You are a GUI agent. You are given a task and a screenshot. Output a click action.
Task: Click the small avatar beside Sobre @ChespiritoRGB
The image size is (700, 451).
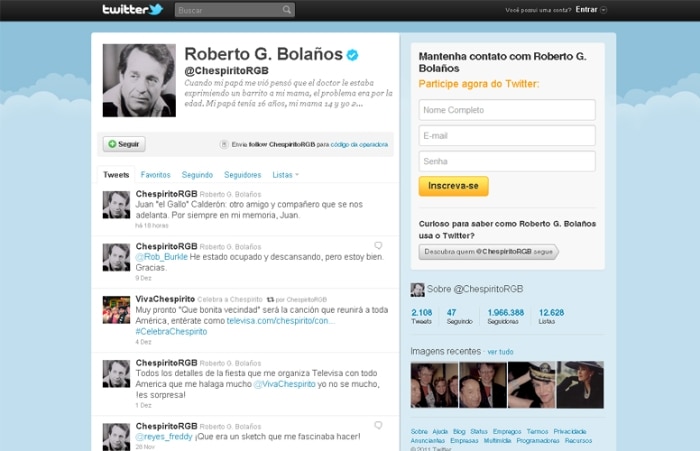(417, 290)
